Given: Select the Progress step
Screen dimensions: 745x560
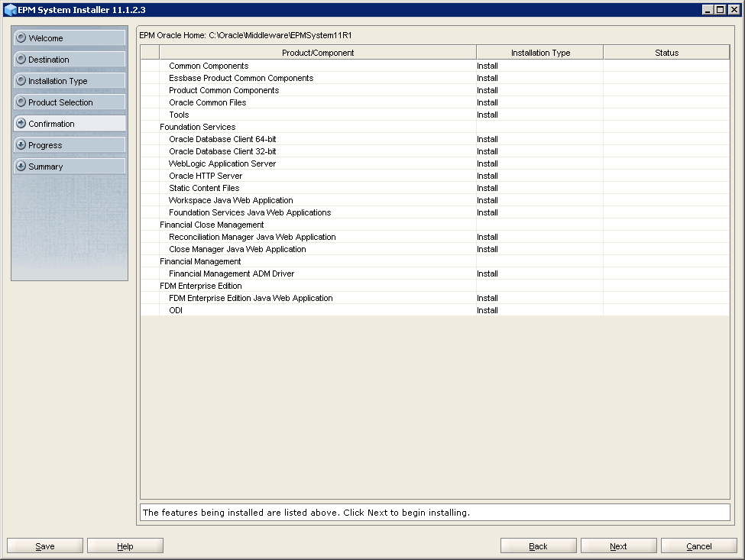Looking at the screenshot, I should [70, 145].
